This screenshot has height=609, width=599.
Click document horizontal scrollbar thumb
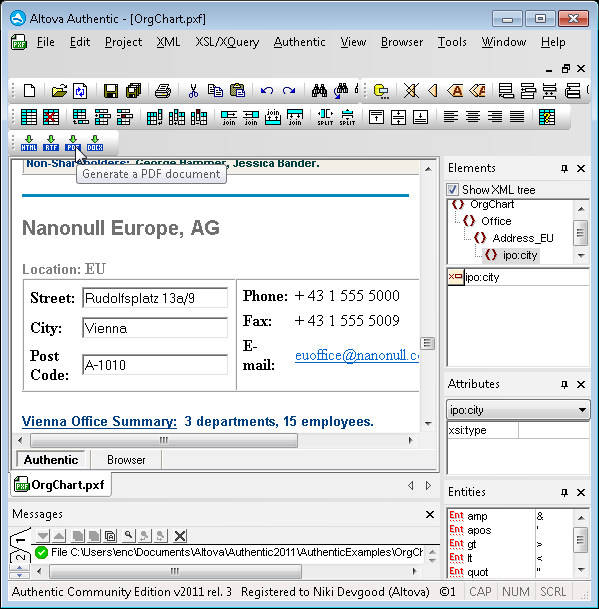[164, 440]
